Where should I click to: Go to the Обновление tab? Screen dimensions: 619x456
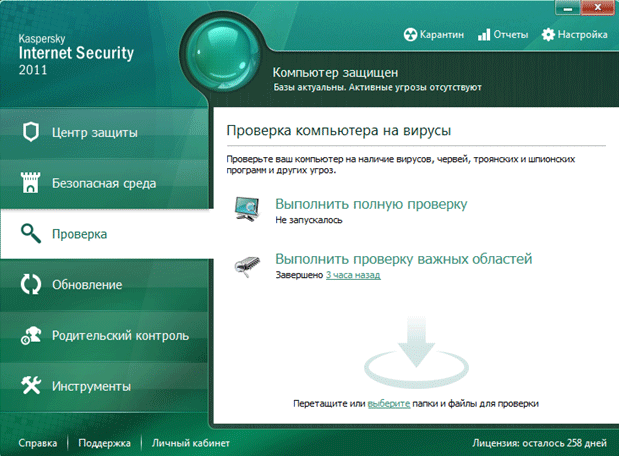[103, 285]
